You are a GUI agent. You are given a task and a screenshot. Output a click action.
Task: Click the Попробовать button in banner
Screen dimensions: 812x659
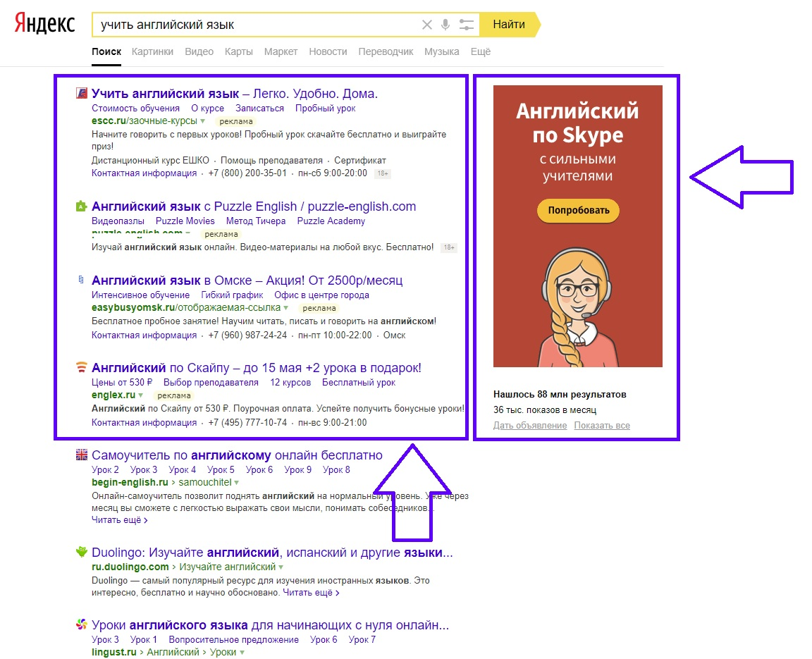pyautogui.click(x=579, y=211)
